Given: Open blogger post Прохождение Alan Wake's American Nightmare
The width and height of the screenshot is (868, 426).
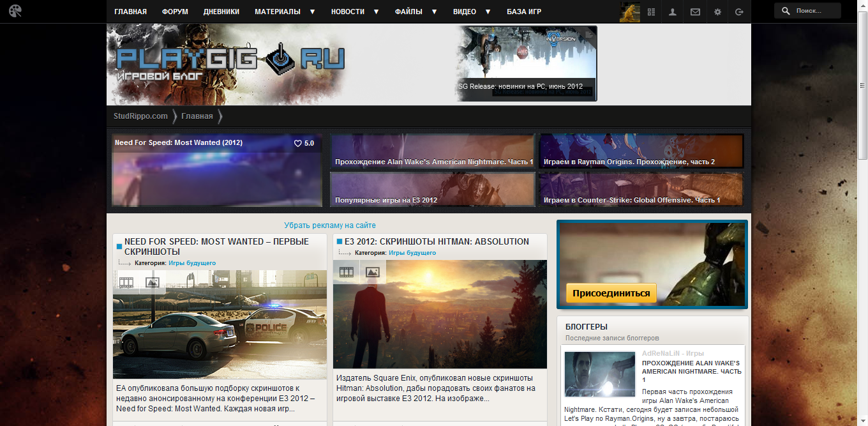Looking at the screenshot, I should 692,371.
